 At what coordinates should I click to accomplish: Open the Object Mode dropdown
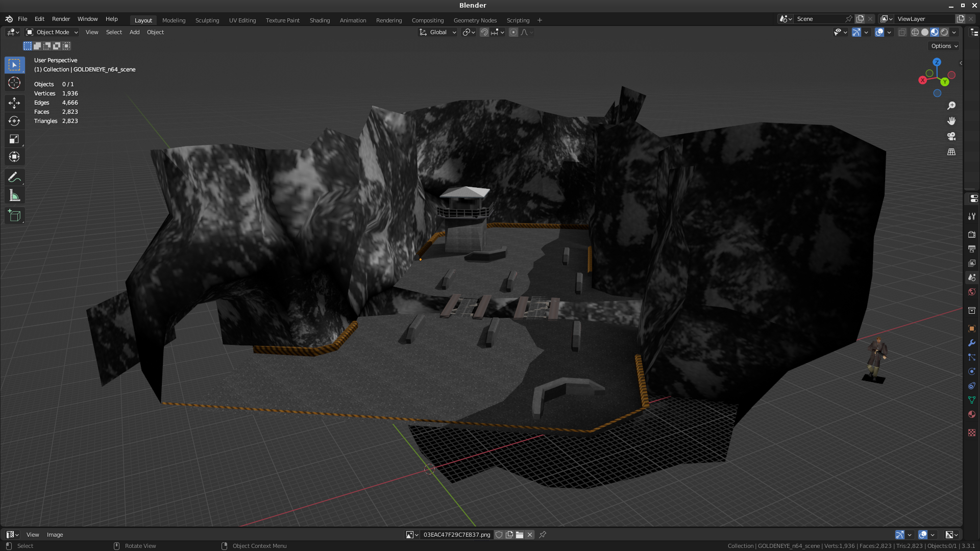(x=52, y=32)
